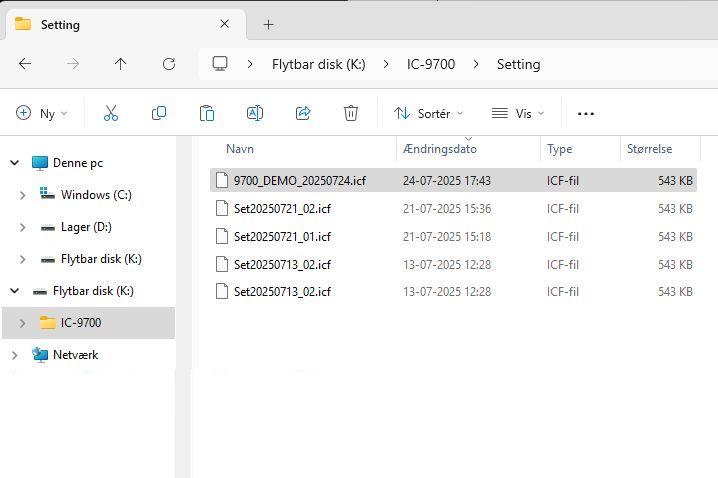Click the Share icon in toolbar

[x=303, y=113]
